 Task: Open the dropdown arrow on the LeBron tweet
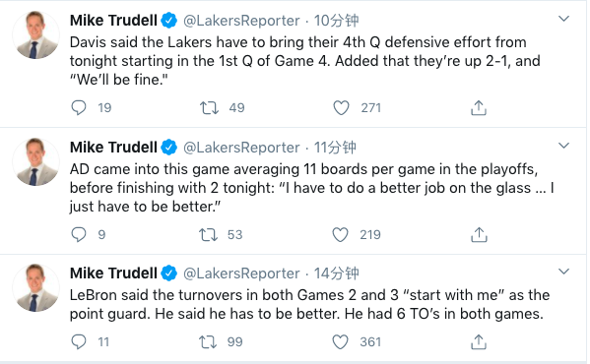[563, 272]
